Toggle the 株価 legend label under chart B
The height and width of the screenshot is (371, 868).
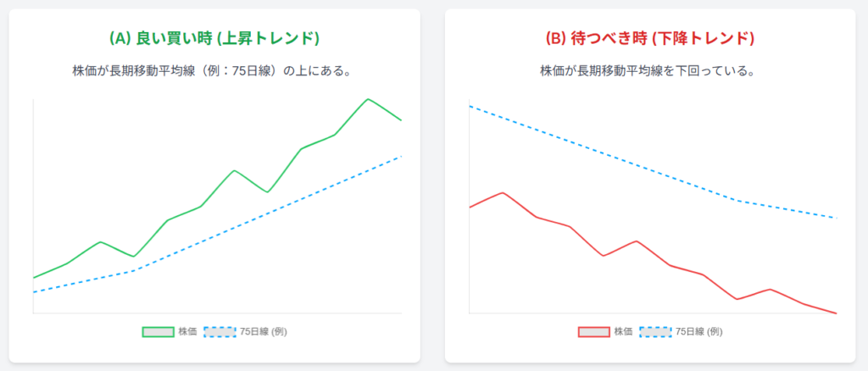tap(623, 331)
